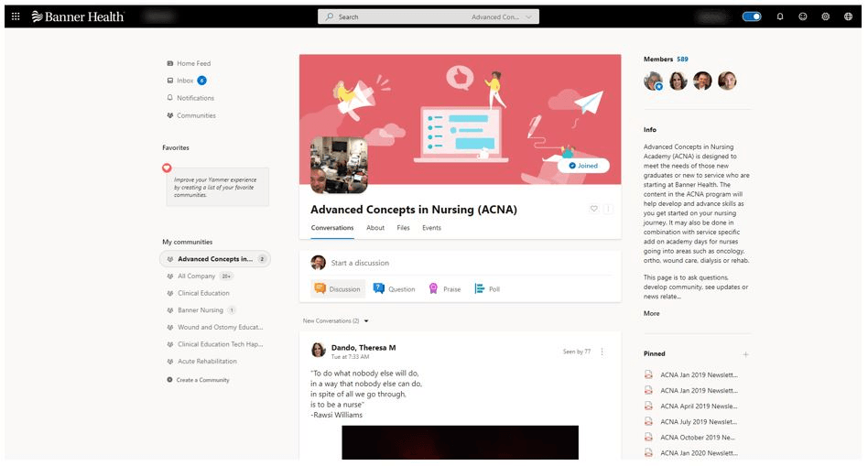Open pinned ACNA April 2019 Newsle...

click(x=699, y=406)
